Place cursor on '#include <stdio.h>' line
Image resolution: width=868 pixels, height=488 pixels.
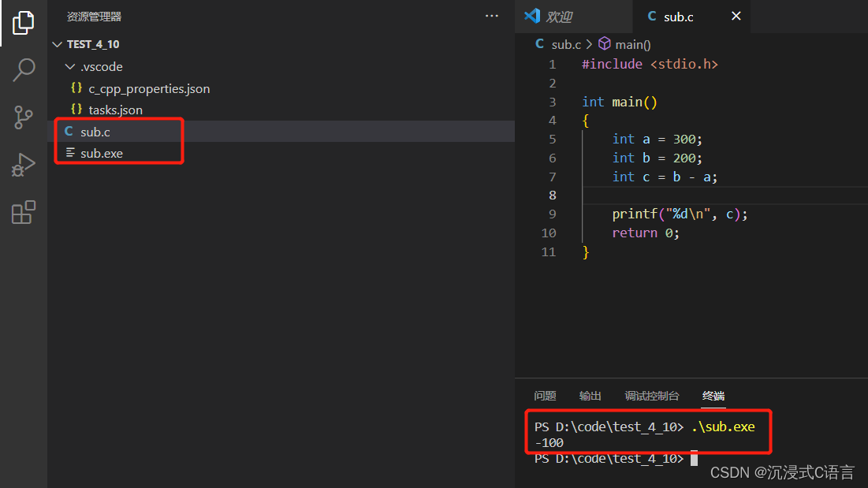click(650, 64)
